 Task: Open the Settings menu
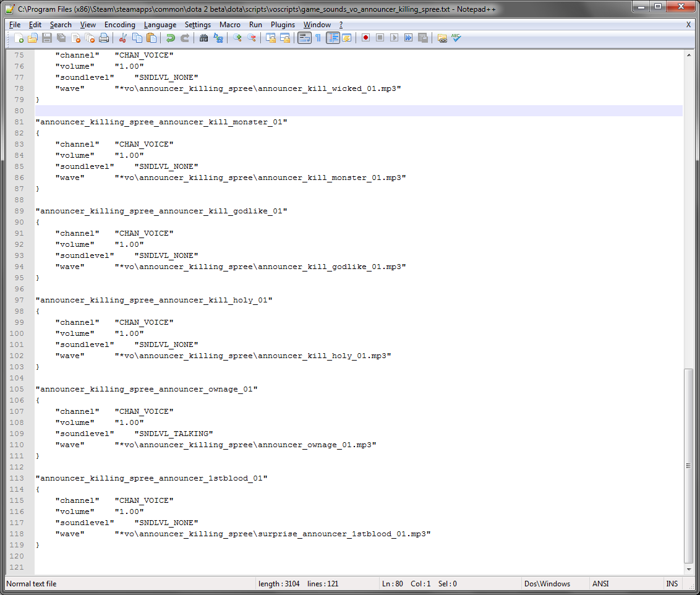point(198,25)
